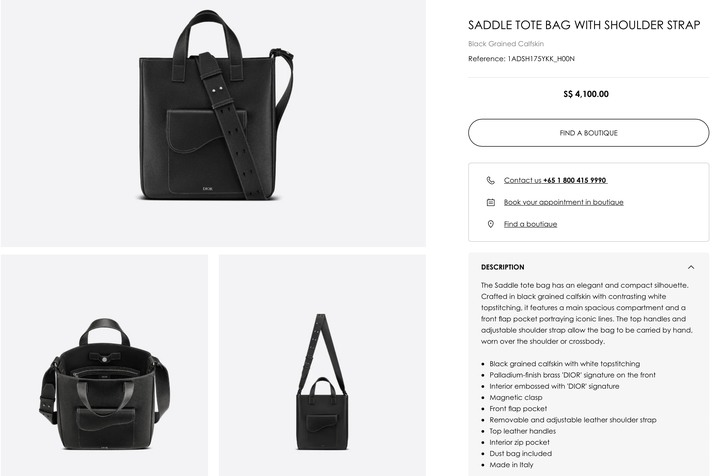This screenshot has width=720, height=476.
Task: Open the Contact us phone number link
Action: (x=555, y=180)
